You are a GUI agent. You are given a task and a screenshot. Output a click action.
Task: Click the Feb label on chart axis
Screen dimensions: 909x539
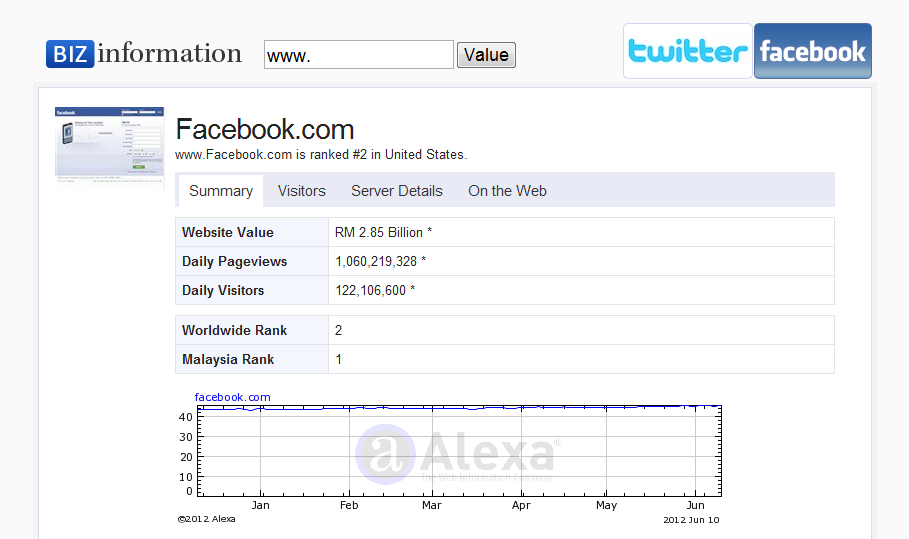pyautogui.click(x=349, y=505)
